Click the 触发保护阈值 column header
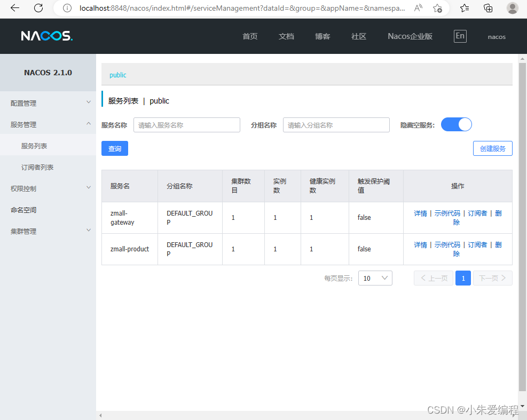This screenshot has height=420, width=527. [376, 186]
